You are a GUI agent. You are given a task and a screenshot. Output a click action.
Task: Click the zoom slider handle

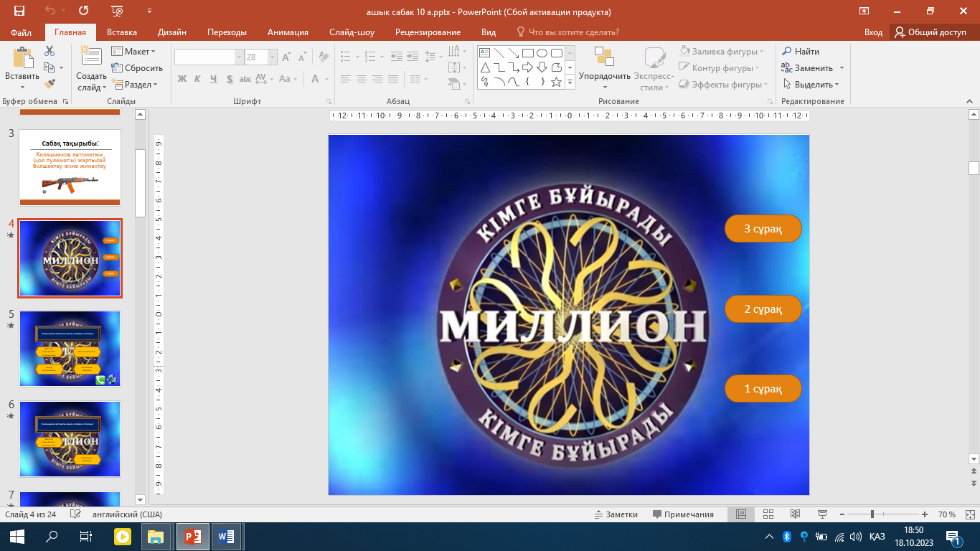[872, 514]
